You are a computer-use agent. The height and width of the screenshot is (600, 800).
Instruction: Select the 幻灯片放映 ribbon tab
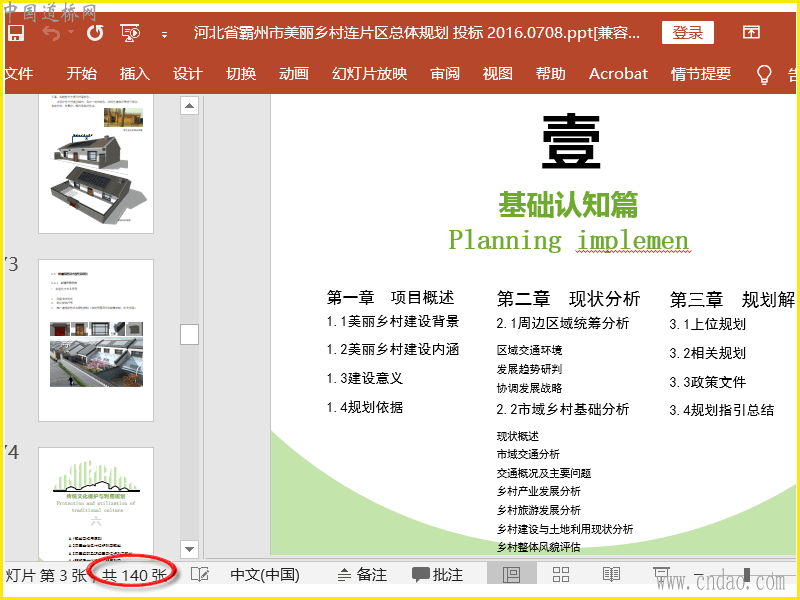click(x=369, y=74)
